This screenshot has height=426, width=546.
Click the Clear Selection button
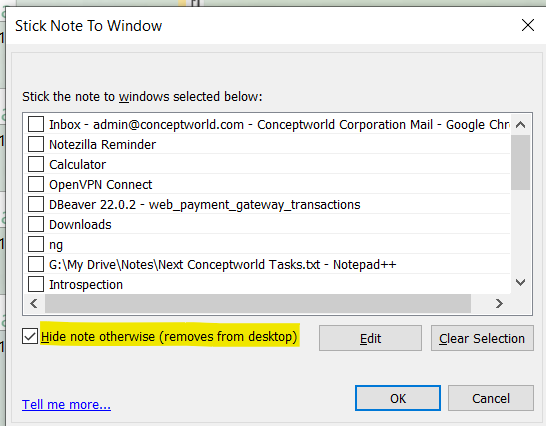pos(482,338)
